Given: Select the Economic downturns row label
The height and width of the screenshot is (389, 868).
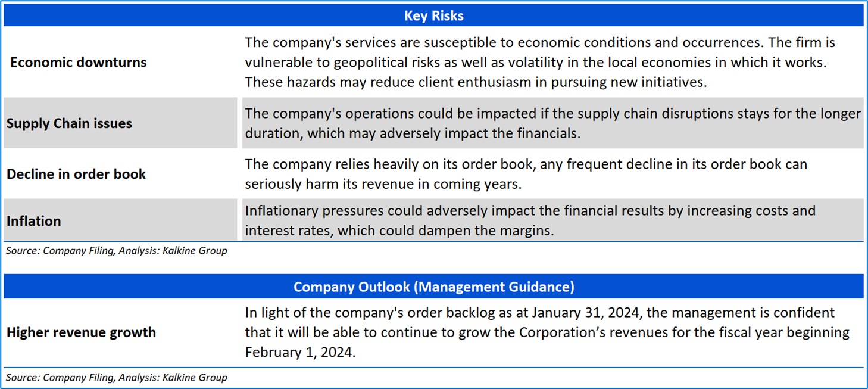Looking at the screenshot, I should tap(78, 63).
